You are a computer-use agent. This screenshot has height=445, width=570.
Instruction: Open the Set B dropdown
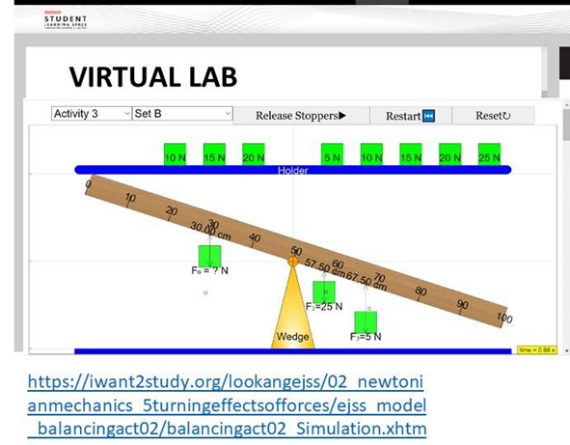tap(182, 114)
